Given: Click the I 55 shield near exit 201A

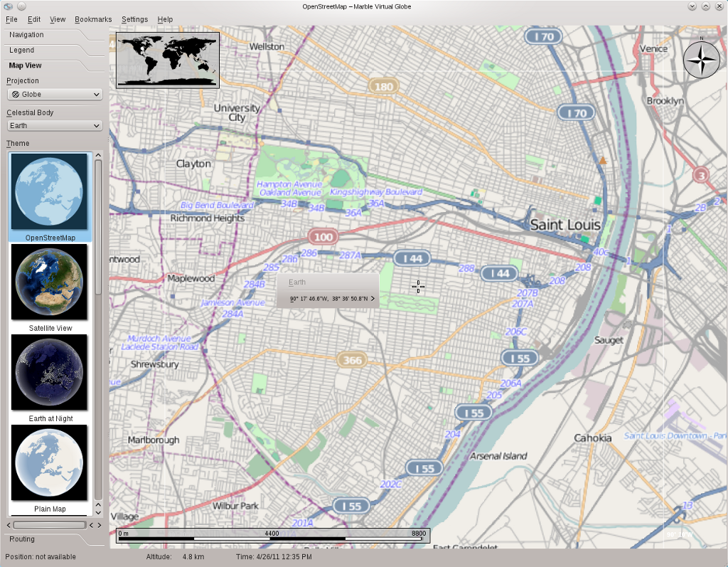Looking at the screenshot, I should (351, 506).
